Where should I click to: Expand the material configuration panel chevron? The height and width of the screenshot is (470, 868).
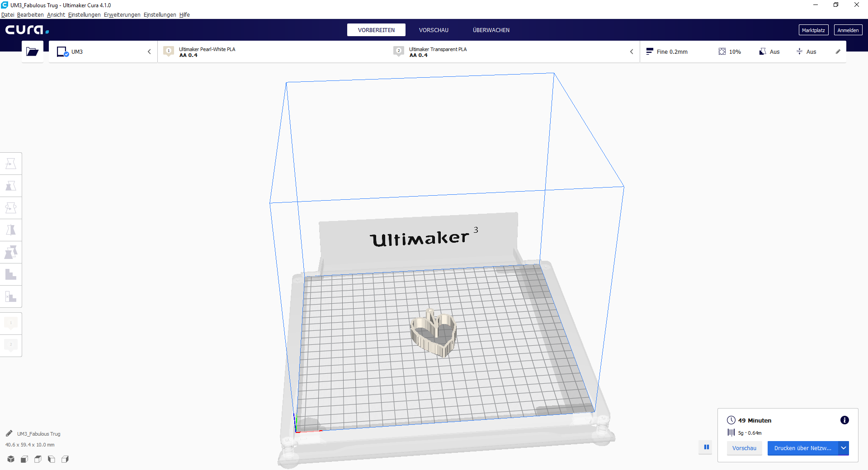[x=632, y=52]
